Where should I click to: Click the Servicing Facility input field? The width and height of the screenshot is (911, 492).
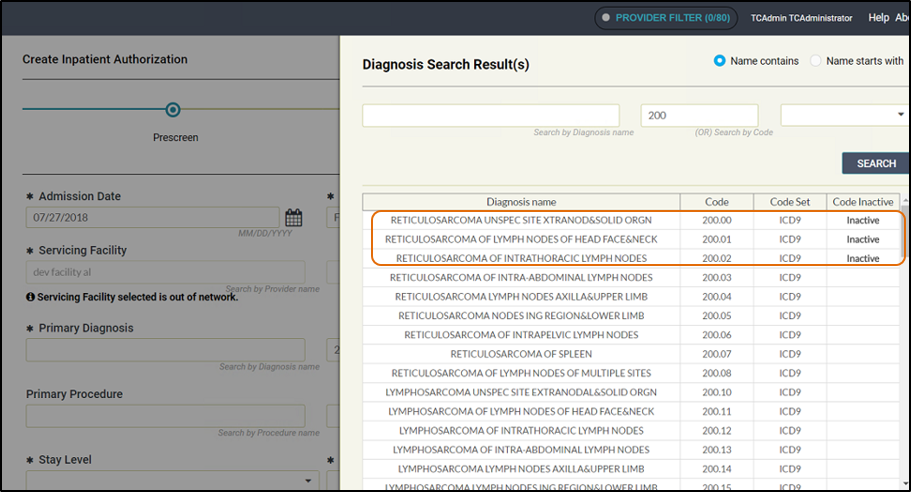tap(165, 272)
